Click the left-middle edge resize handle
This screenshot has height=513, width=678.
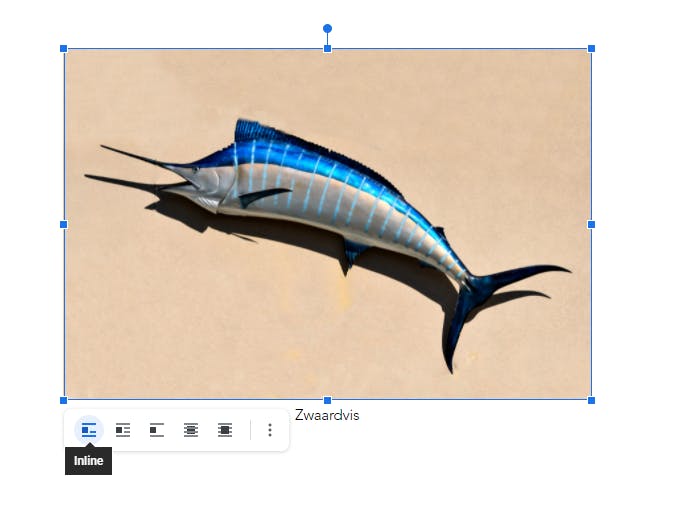pos(64,224)
